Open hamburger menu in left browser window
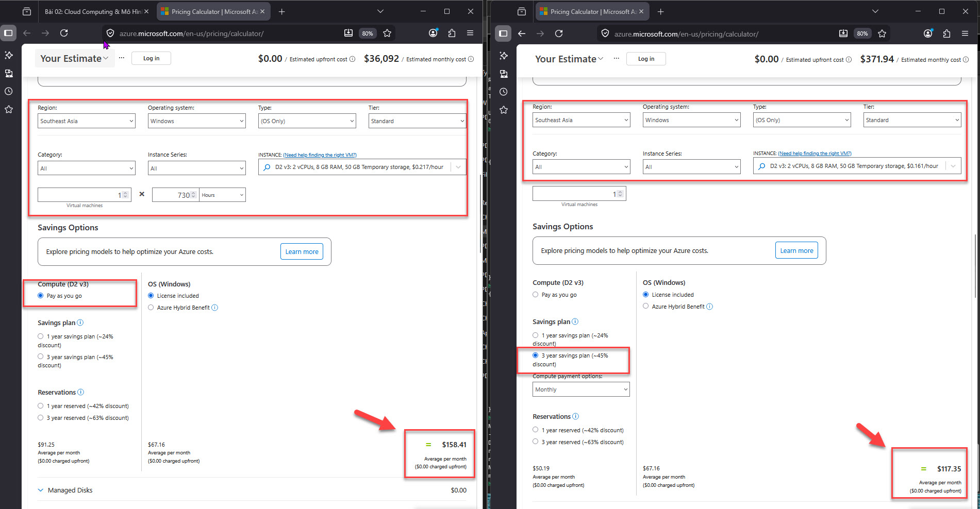Screen dimensions: 980x509 click(470, 33)
